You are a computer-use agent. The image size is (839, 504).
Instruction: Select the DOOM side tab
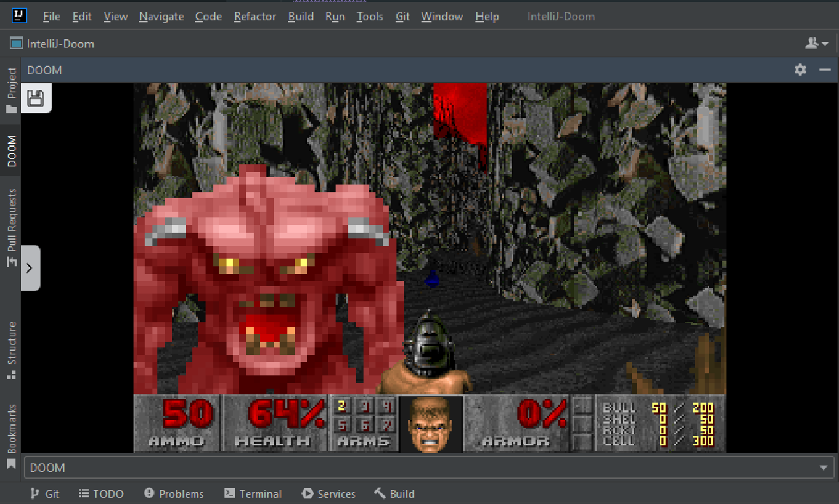pyautogui.click(x=11, y=151)
